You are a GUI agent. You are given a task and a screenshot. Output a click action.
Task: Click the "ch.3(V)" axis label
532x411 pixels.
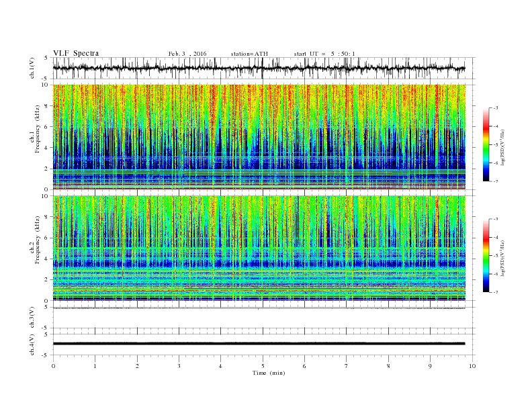(32, 318)
